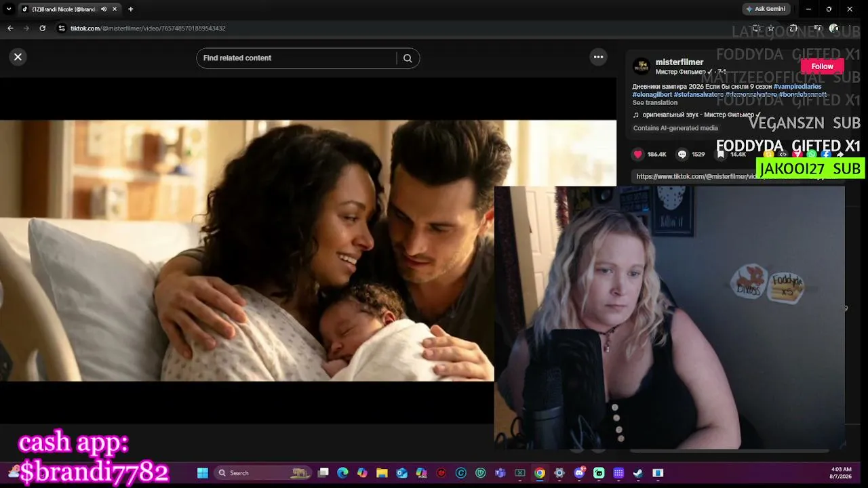The height and width of the screenshot is (488, 868).
Task: Open Settings gear in the taskbar
Action: point(559,473)
